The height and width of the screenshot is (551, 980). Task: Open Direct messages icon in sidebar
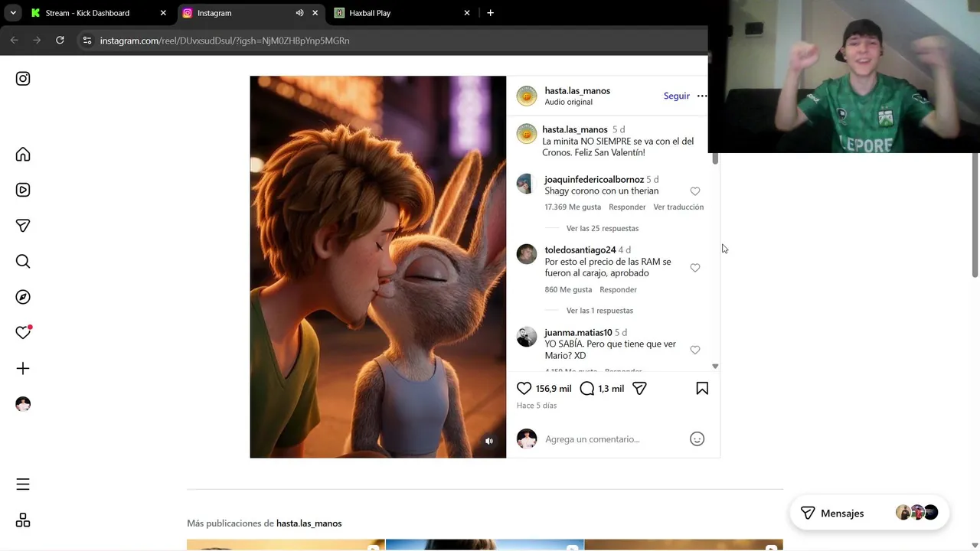click(23, 226)
